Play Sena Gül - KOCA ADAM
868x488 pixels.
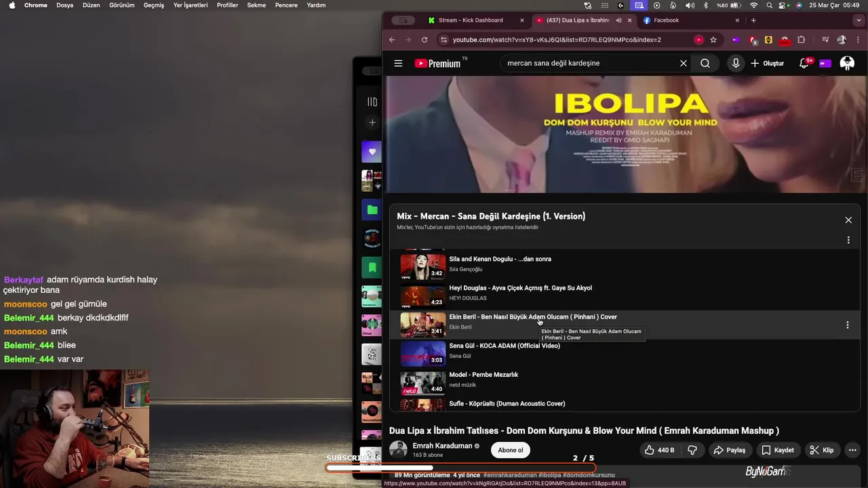(504, 346)
